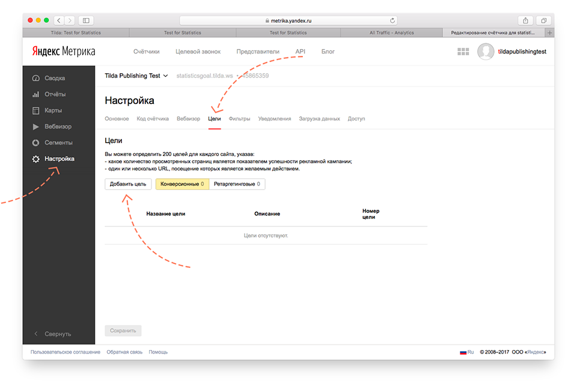The height and width of the screenshot is (392, 577).
Task: Reload the page with the refresh icon
Action: pos(392,20)
